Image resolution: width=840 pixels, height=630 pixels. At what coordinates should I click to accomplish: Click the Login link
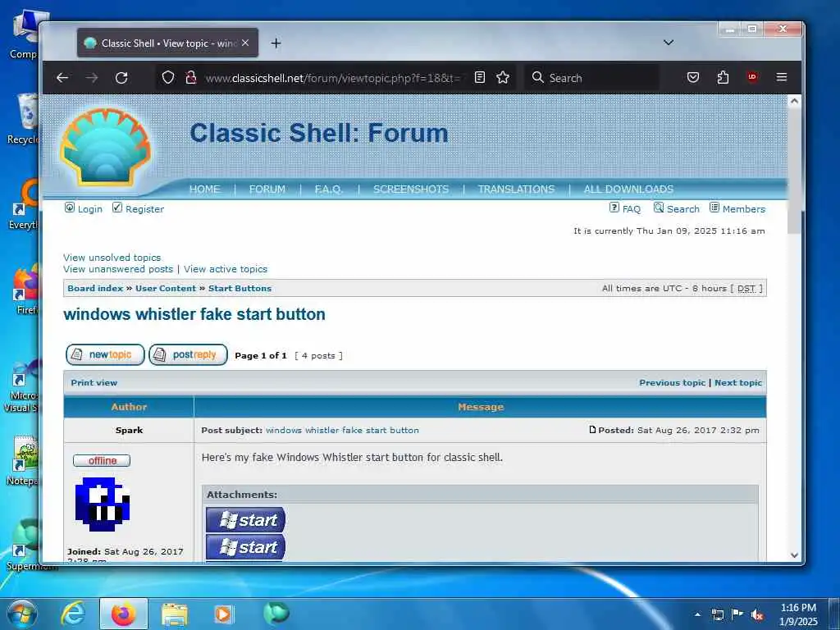pyautogui.click(x=89, y=209)
